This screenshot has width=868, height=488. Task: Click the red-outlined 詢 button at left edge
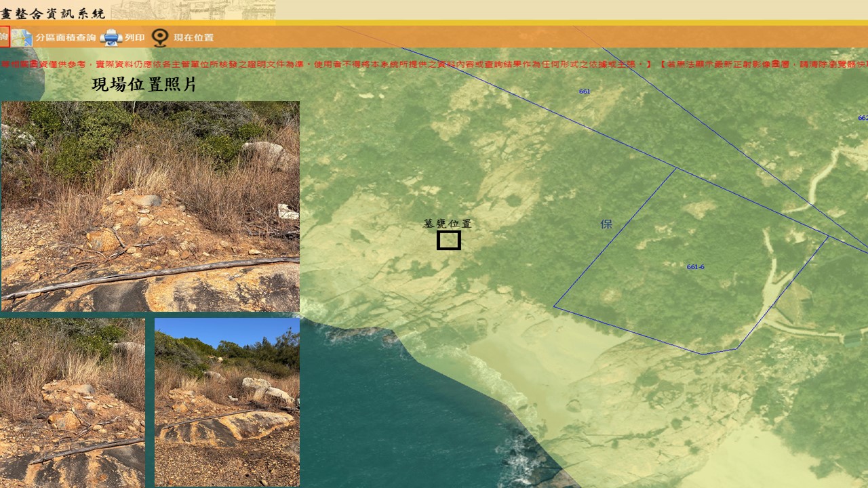(x=4, y=37)
